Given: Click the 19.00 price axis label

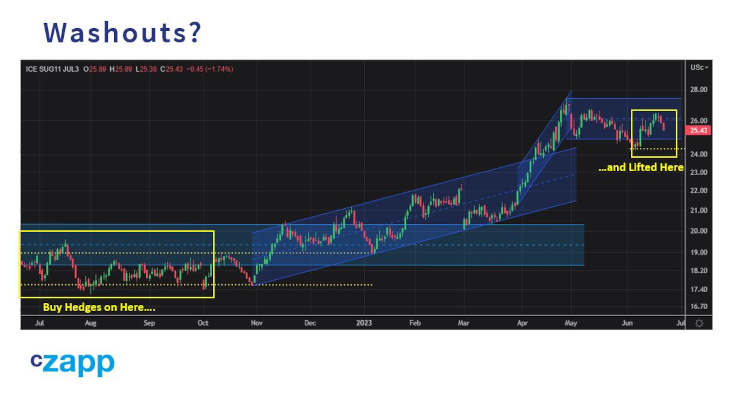Looking at the screenshot, I should tap(698, 253).
